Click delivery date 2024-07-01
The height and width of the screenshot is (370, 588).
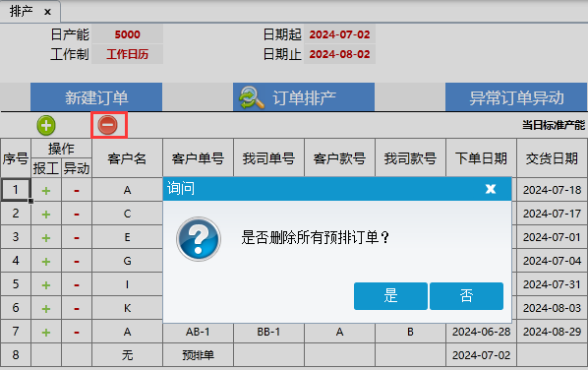(x=552, y=237)
